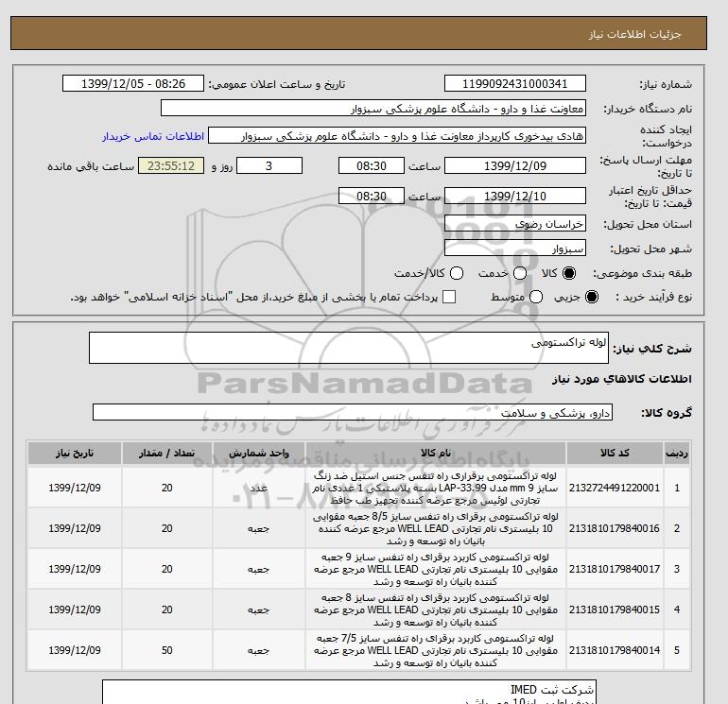Click the تاریخ نیاز column header
728x704 pixels.
pos(75,453)
